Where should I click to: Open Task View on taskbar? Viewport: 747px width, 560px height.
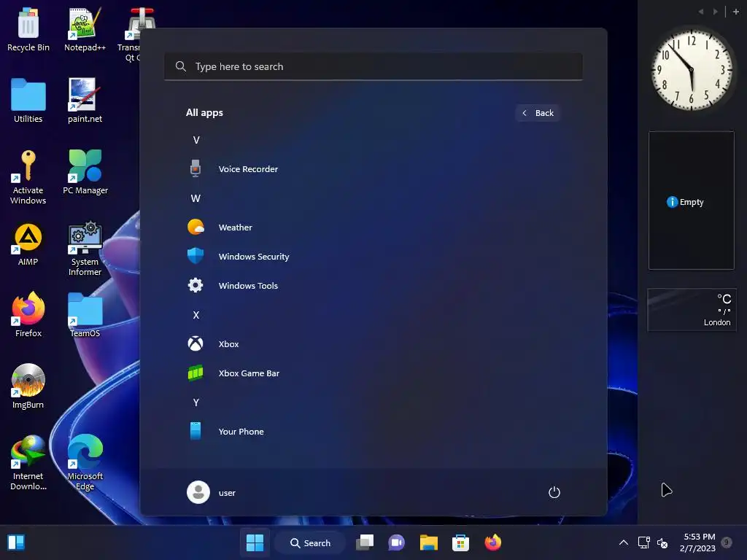(x=365, y=542)
